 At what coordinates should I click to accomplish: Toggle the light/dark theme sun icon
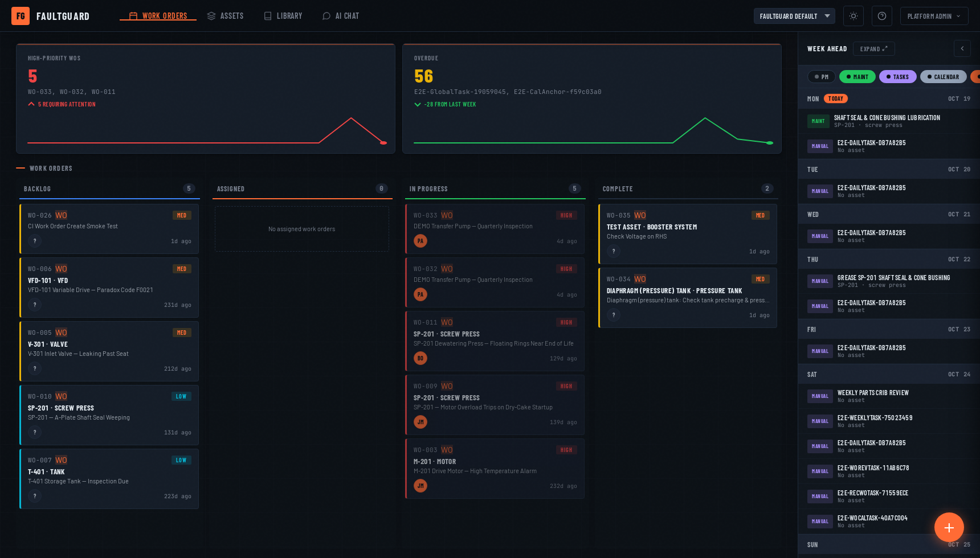click(x=854, y=16)
